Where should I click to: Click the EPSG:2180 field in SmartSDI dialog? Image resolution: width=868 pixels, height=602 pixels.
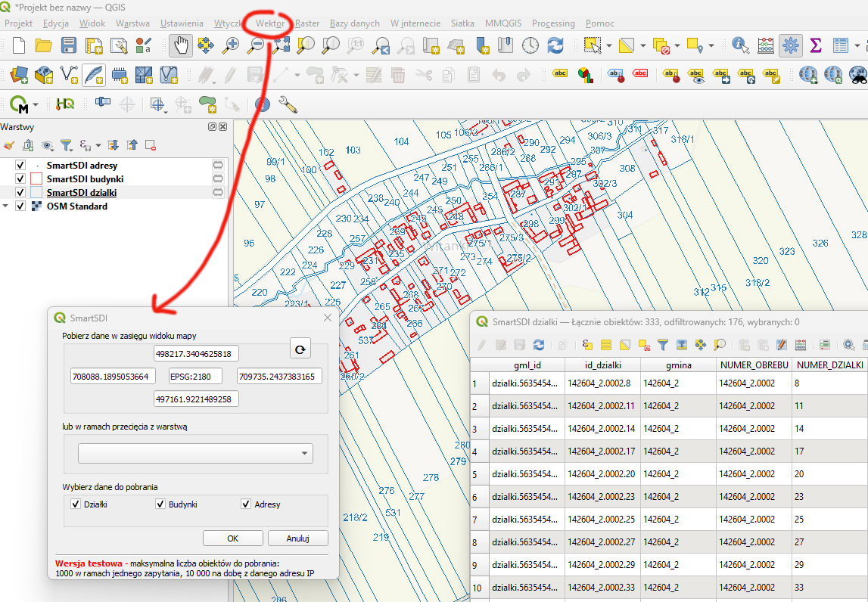click(194, 377)
